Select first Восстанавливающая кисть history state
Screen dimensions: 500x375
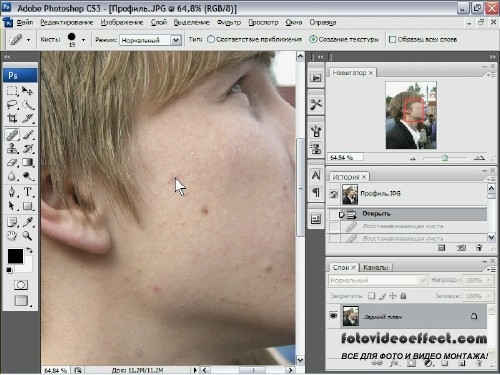coord(407,227)
